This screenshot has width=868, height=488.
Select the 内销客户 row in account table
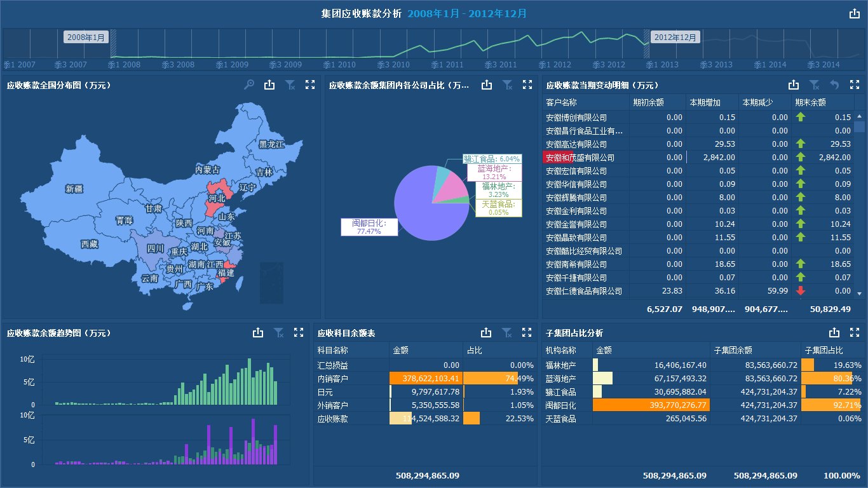coord(425,379)
